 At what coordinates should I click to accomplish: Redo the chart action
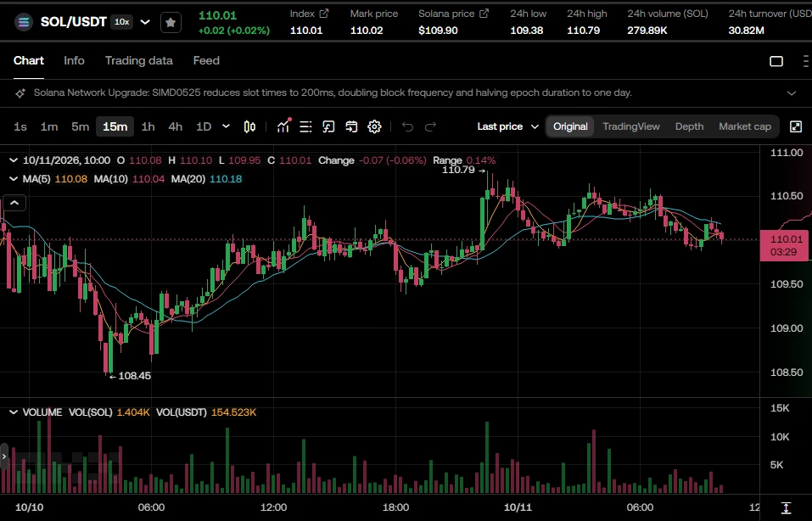(430, 127)
